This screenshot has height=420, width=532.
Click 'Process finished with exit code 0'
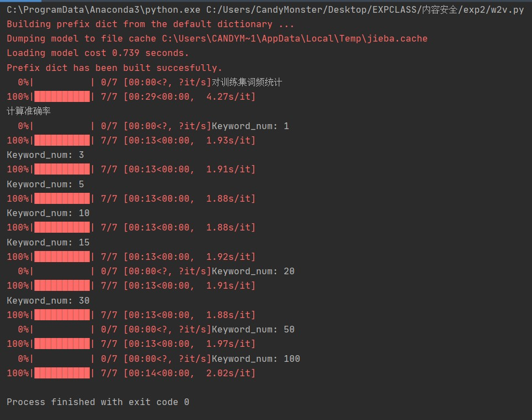coord(98,402)
